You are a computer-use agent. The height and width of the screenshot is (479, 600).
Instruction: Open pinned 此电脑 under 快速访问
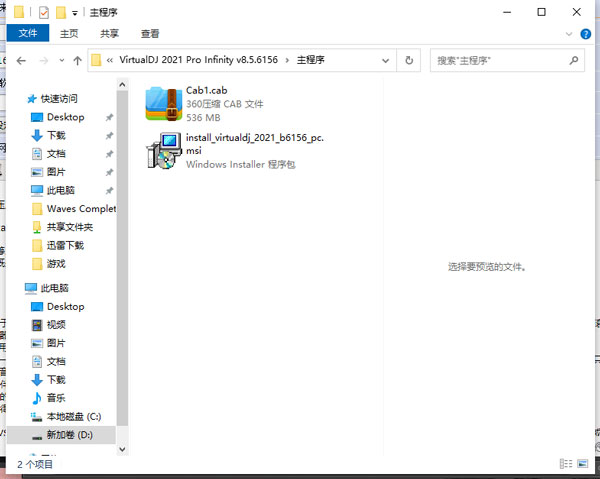click(60, 191)
